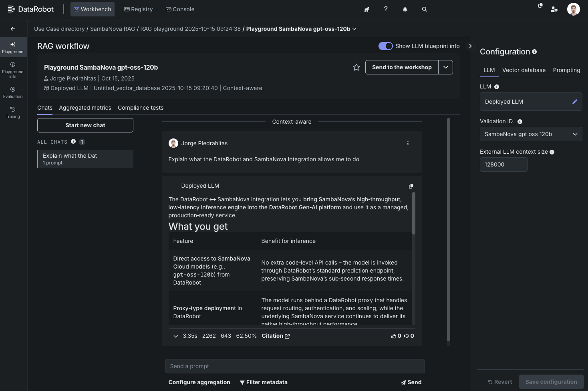Click the Validation ID info icon
The image size is (588, 391).
pyautogui.click(x=520, y=122)
